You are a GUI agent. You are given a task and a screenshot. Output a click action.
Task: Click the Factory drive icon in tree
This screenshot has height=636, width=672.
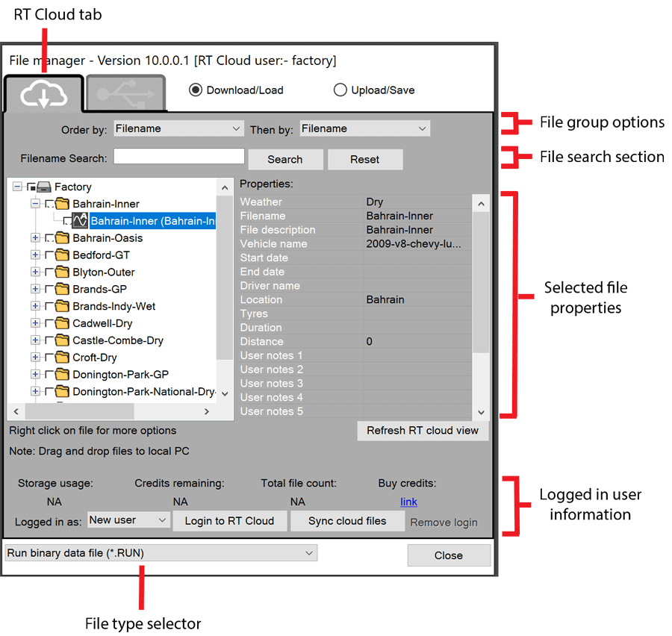[x=44, y=187]
